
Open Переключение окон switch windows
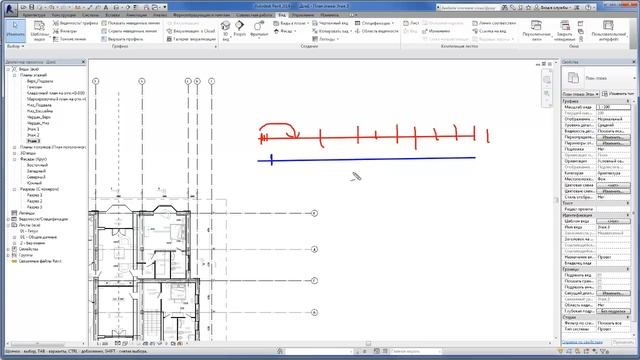(x=537, y=31)
